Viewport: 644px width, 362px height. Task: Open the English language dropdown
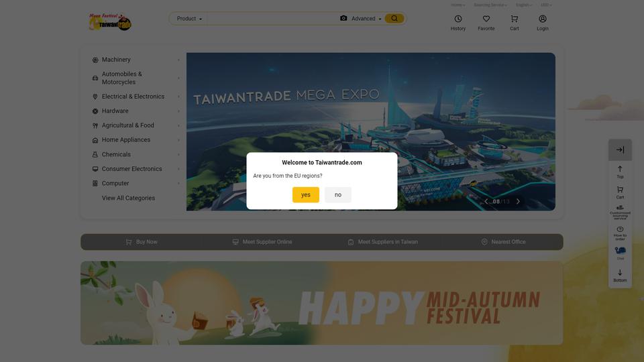(x=524, y=5)
